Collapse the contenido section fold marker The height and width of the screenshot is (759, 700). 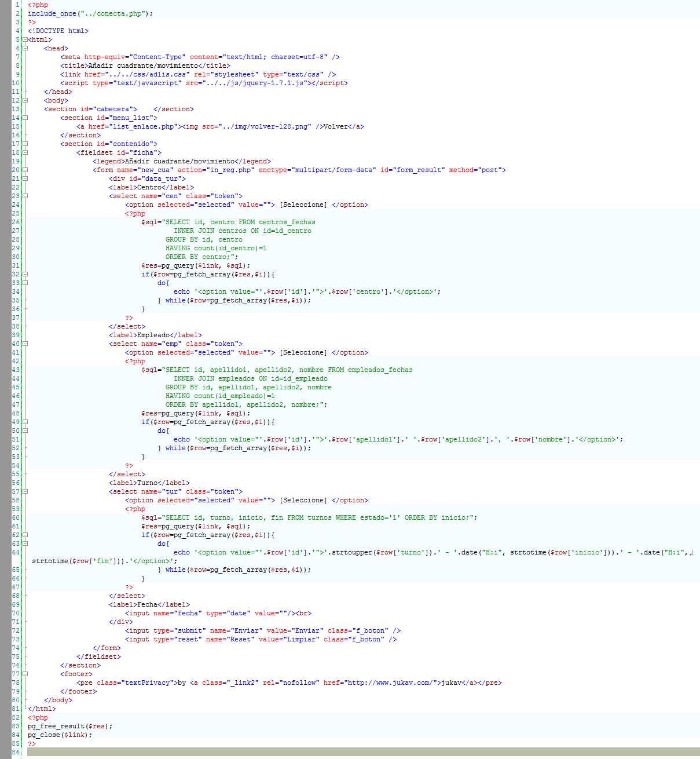tap(25, 144)
